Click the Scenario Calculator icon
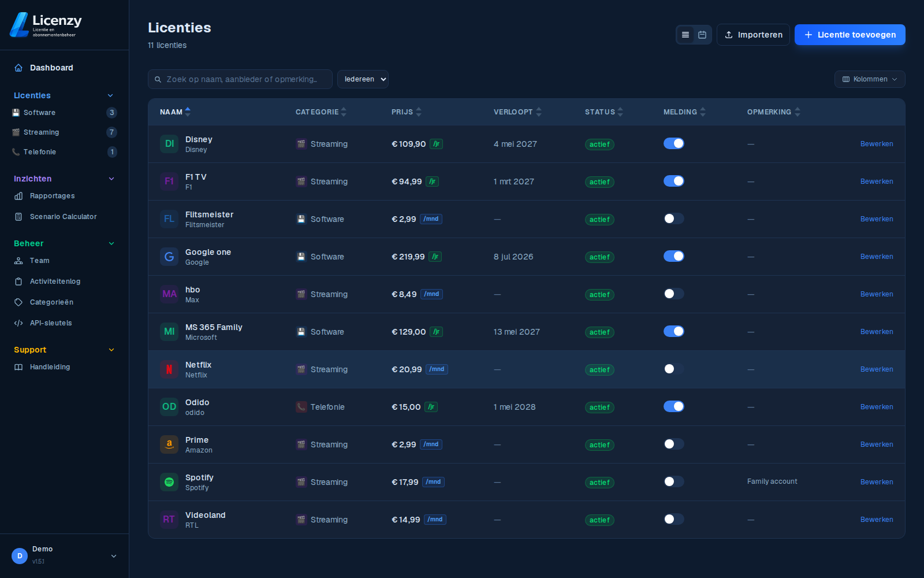 pos(18,217)
